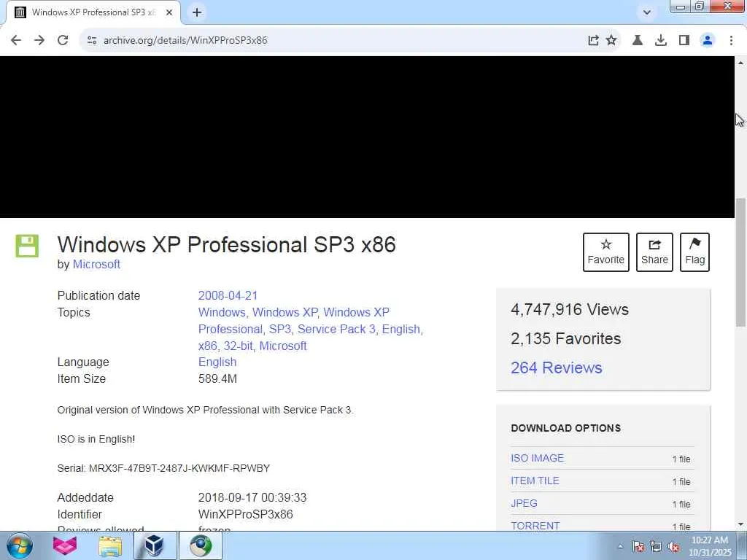
Task: Open publication date 2008-04-21 link
Action: (228, 296)
